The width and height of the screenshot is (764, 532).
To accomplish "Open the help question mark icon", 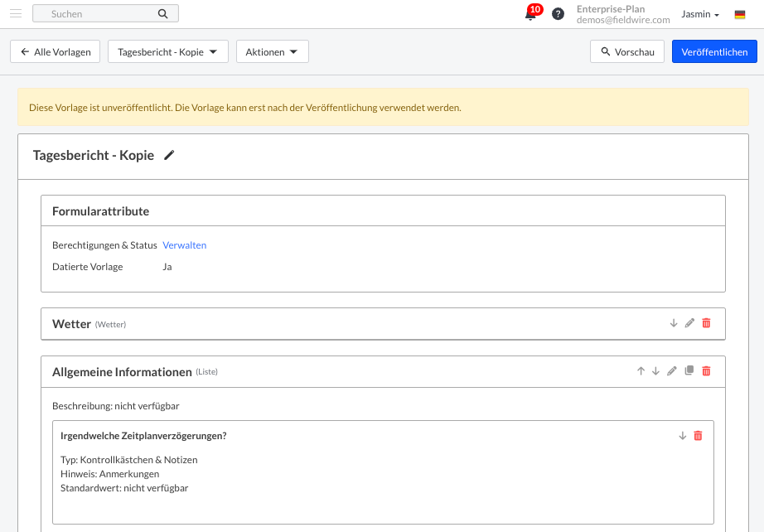I will [x=558, y=14].
